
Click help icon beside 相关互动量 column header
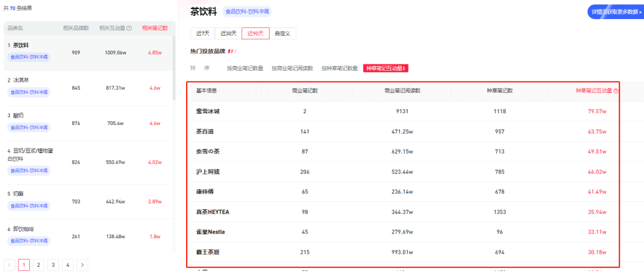[x=129, y=28]
